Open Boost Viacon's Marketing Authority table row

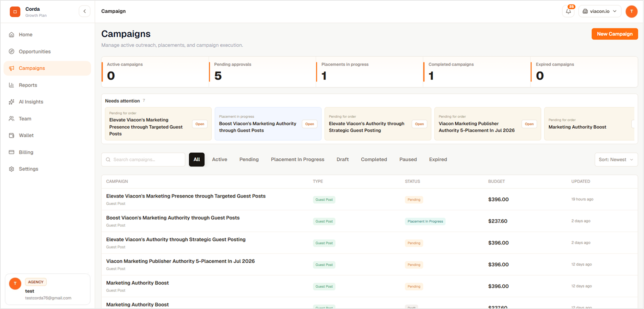(x=370, y=221)
